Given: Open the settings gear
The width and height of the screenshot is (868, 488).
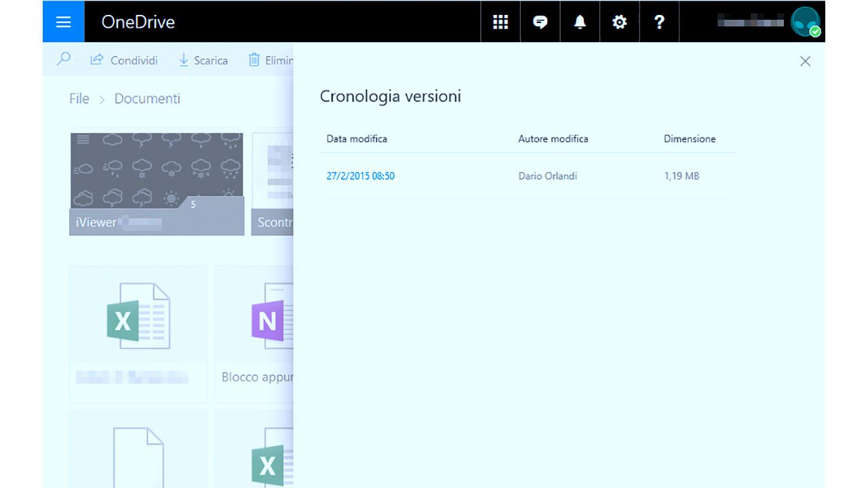Looking at the screenshot, I should (x=619, y=22).
